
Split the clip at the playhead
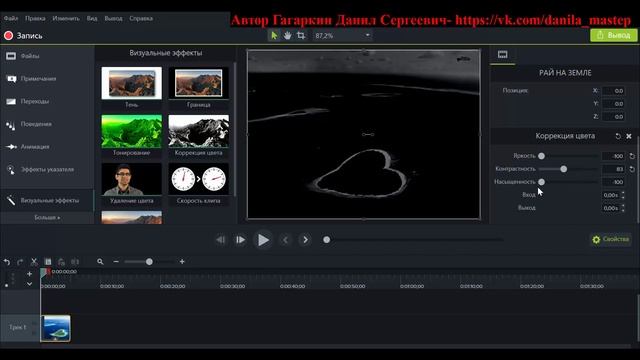(75, 262)
